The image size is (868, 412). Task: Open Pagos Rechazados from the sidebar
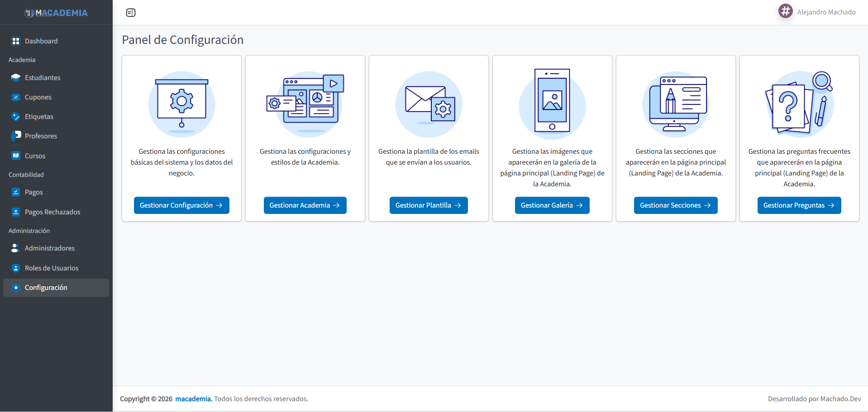pyautogui.click(x=52, y=212)
